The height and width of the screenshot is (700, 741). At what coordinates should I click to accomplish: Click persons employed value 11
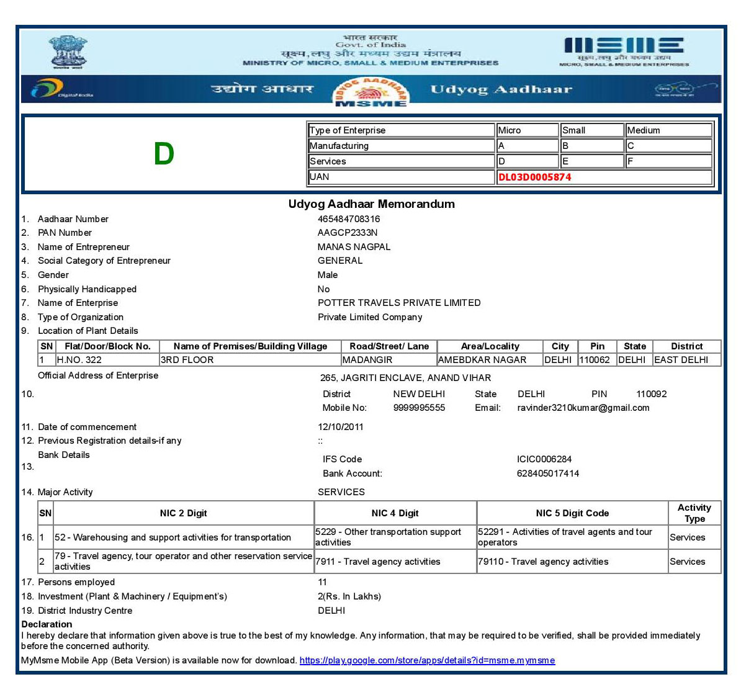322,582
